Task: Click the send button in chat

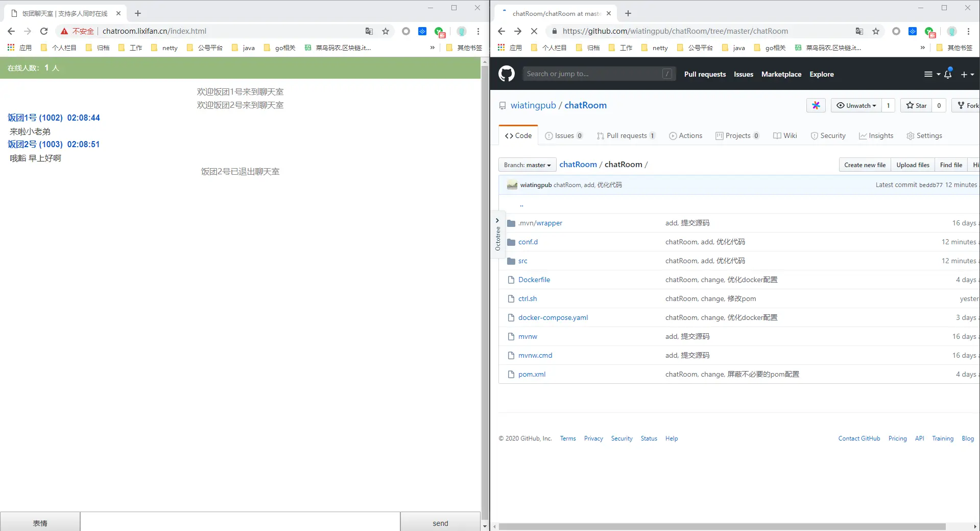Action: tap(440, 523)
